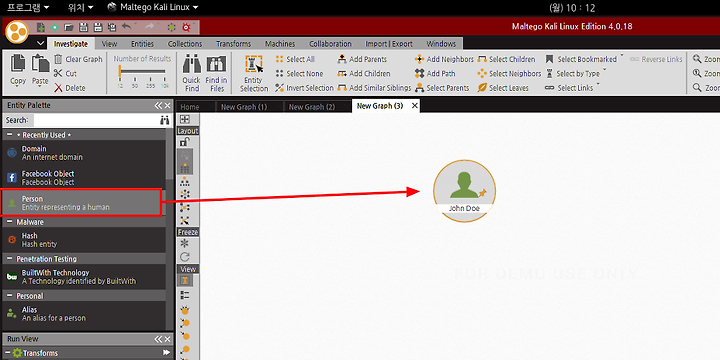Open the Maltego application menu orb
This screenshot has width=720, height=360.
pyautogui.click(x=17, y=32)
